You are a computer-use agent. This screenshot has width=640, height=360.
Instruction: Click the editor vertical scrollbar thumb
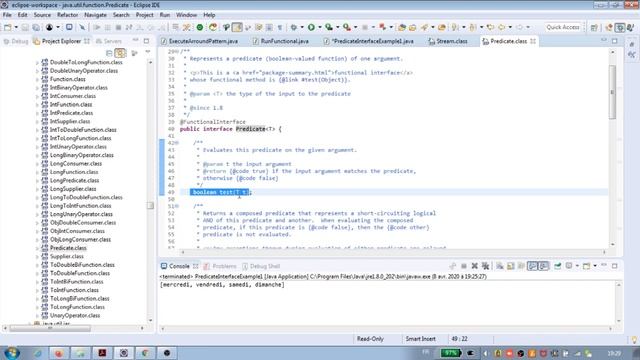coord(612,92)
